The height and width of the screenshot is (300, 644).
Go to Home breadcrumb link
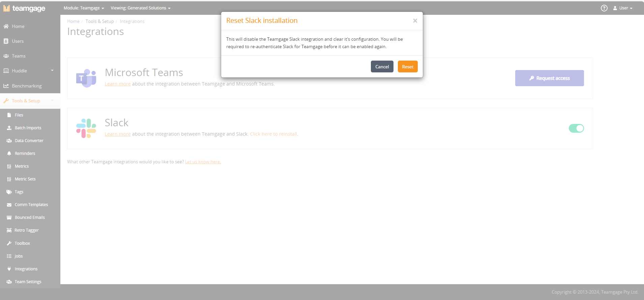click(73, 21)
